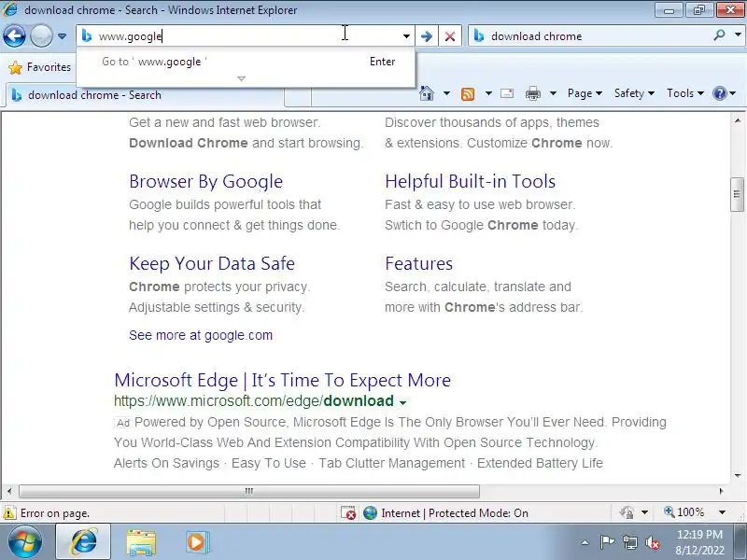
Task: Click the Print icon
Action: [532, 93]
